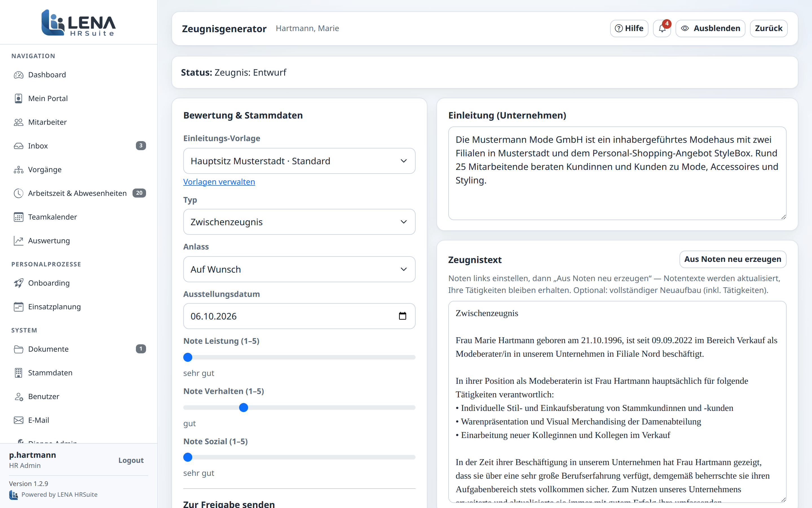Click the Inbox badge showing 3
Image resolution: width=812 pixels, height=508 pixels.
[x=141, y=146]
